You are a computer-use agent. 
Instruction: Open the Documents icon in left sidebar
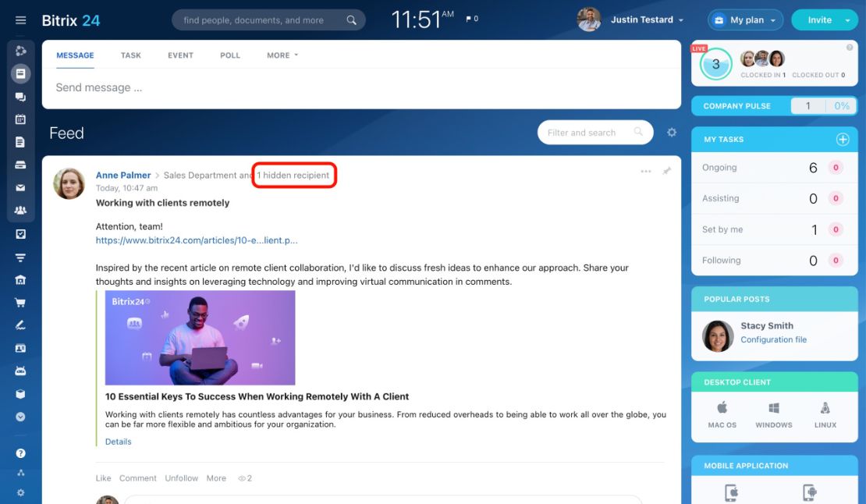pyautogui.click(x=20, y=142)
